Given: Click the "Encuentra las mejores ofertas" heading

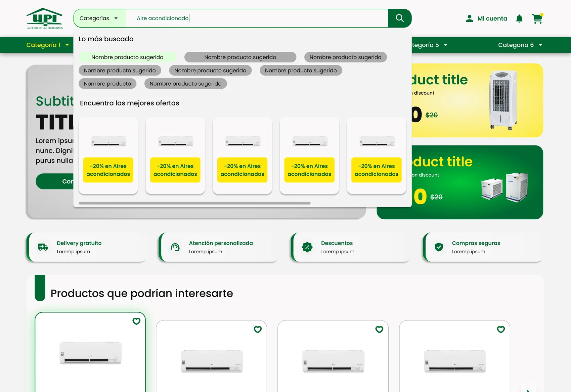Looking at the screenshot, I should tap(130, 103).
